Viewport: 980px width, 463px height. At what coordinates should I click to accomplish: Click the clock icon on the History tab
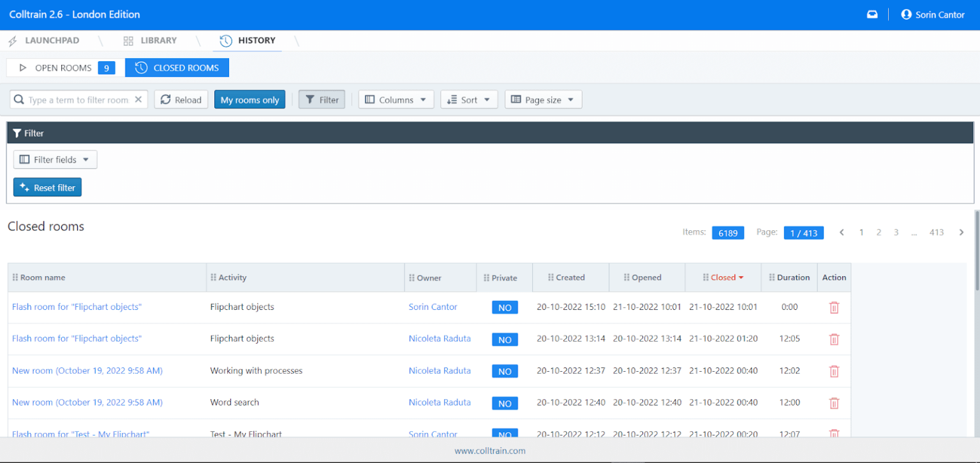225,40
